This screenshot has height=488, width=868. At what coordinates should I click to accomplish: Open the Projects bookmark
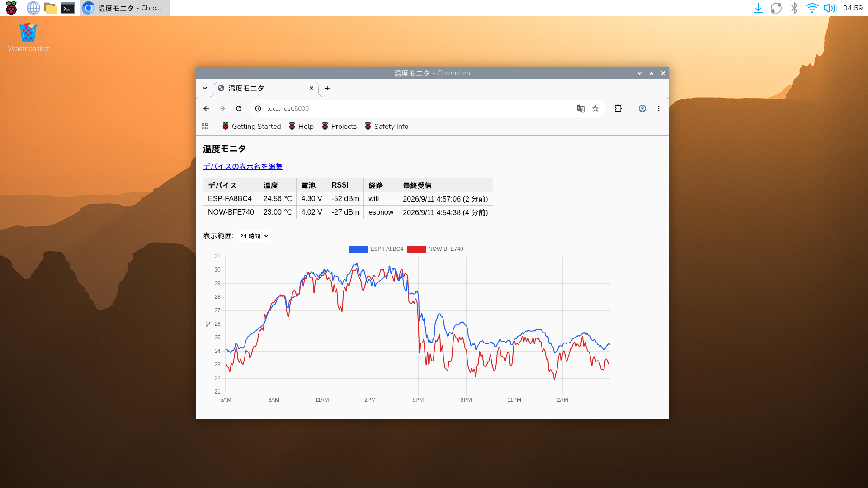point(339,127)
